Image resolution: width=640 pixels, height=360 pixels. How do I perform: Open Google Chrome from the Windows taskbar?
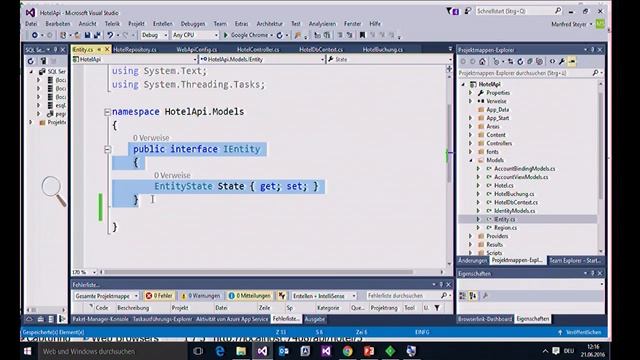(x=347, y=351)
